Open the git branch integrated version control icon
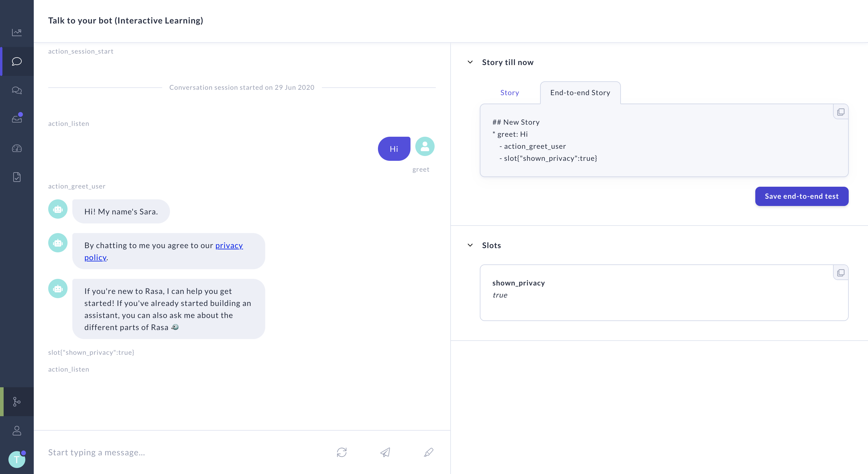 pyautogui.click(x=17, y=401)
